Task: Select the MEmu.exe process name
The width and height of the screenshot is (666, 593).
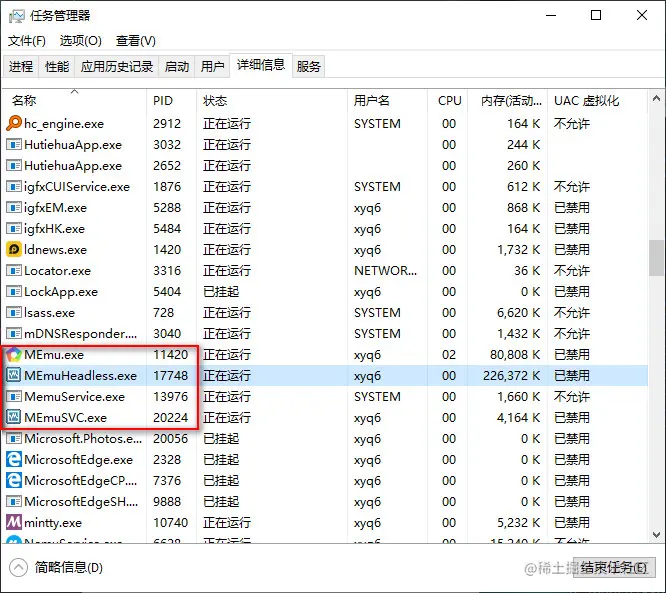Action: point(54,354)
